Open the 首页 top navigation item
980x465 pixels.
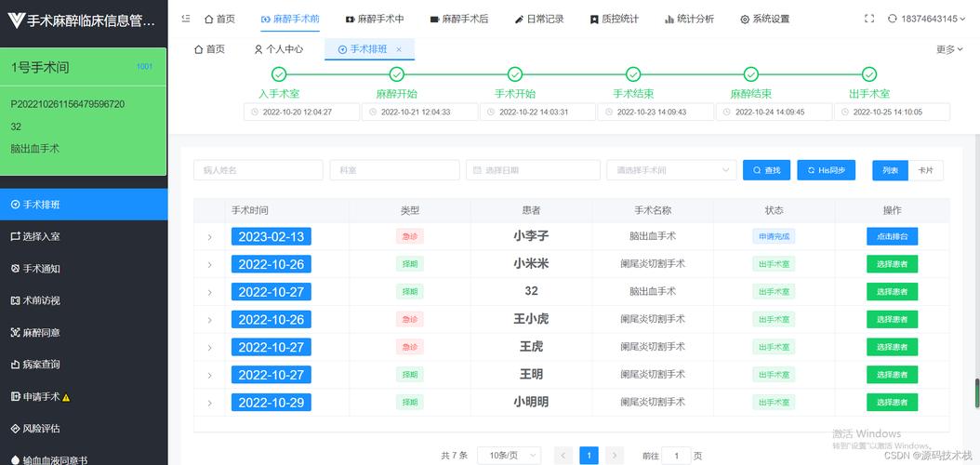pyautogui.click(x=219, y=19)
